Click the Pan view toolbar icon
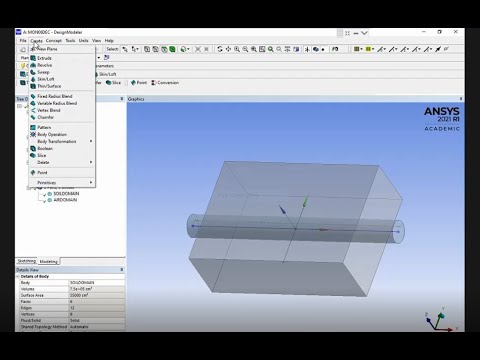Viewport: 480px width, 360px height. coord(228,49)
